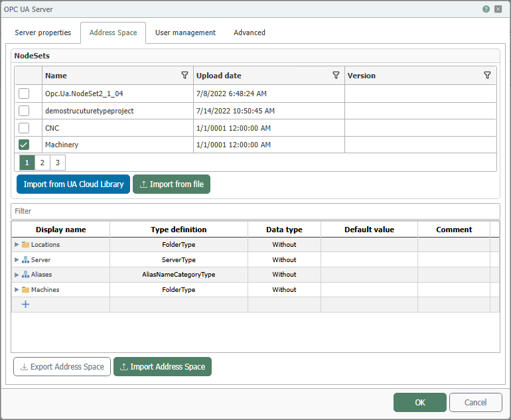Click the Machines folder icon
This screenshot has height=420, width=511.
pos(25,290)
